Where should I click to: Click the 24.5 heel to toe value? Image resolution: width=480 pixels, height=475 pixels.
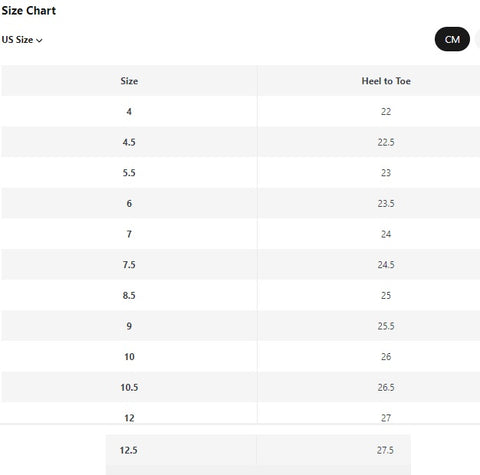tap(386, 265)
